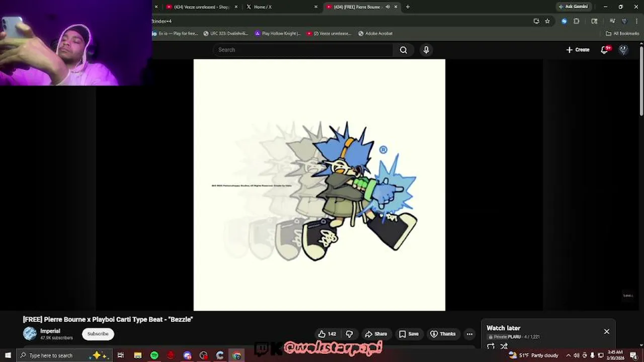Open File Explorer from the taskbar
The height and width of the screenshot is (362, 644).
(x=138, y=355)
